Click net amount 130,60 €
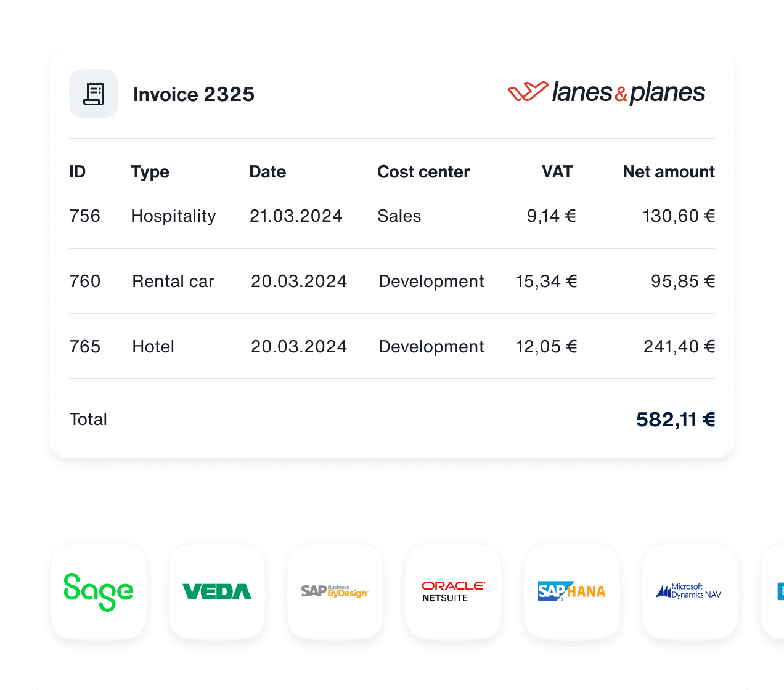The image size is (784, 690). pyautogui.click(x=679, y=216)
